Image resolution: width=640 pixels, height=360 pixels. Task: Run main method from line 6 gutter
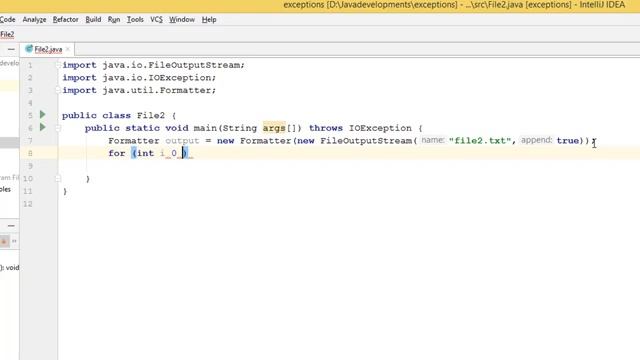pyautogui.click(x=42, y=127)
